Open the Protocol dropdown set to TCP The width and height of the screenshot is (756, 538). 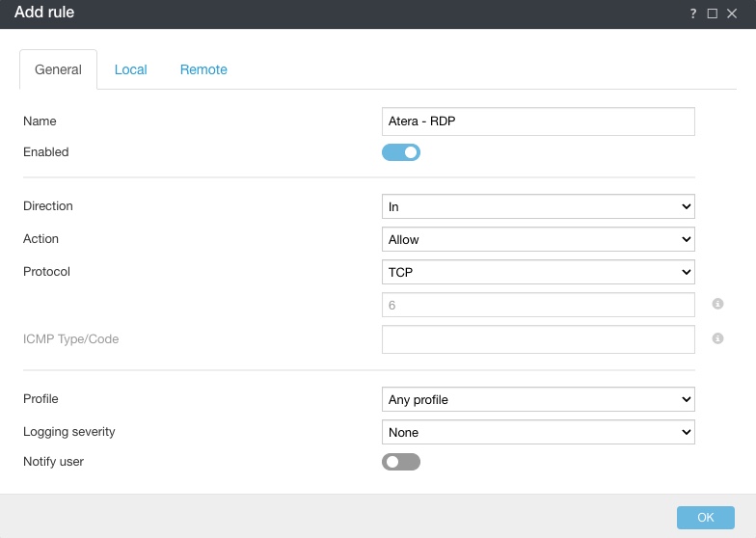538,273
